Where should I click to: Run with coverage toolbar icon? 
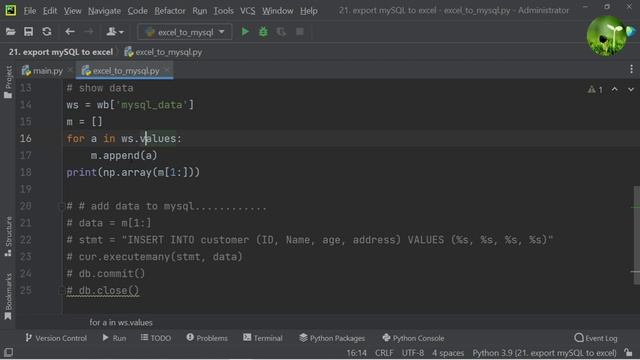pyautogui.click(x=282, y=32)
